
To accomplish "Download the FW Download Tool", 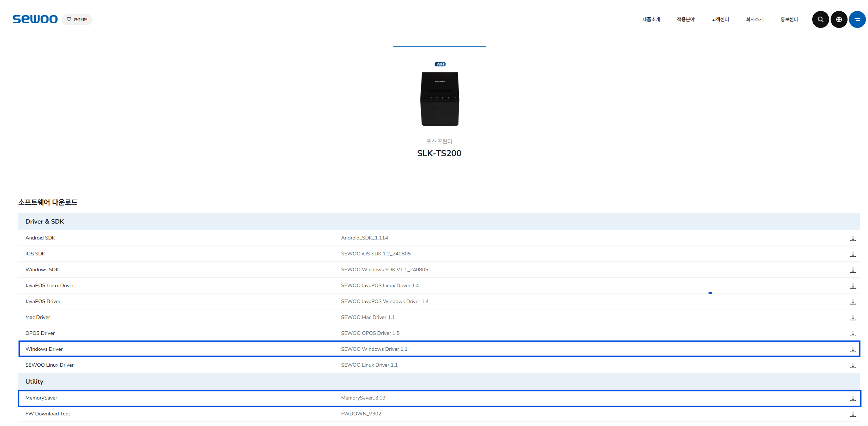I will click(x=852, y=414).
